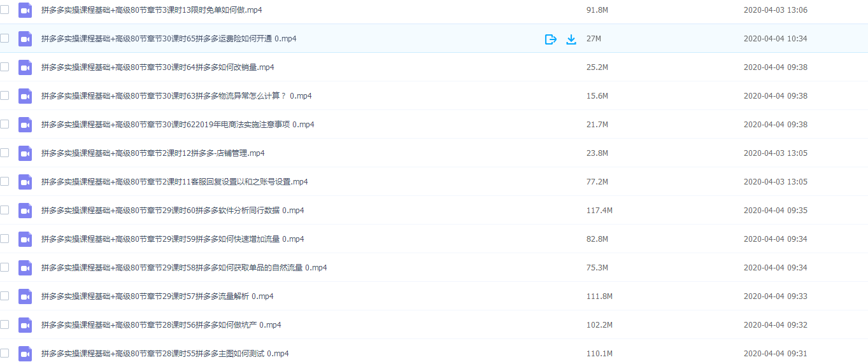
Task: Click the 77.2M file size
Action: [597, 182]
